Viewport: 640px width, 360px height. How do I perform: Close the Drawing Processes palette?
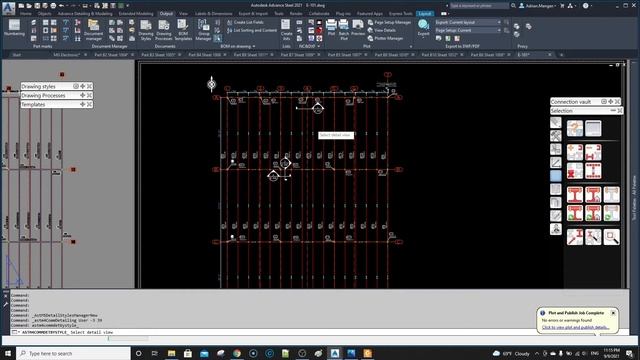[89, 96]
